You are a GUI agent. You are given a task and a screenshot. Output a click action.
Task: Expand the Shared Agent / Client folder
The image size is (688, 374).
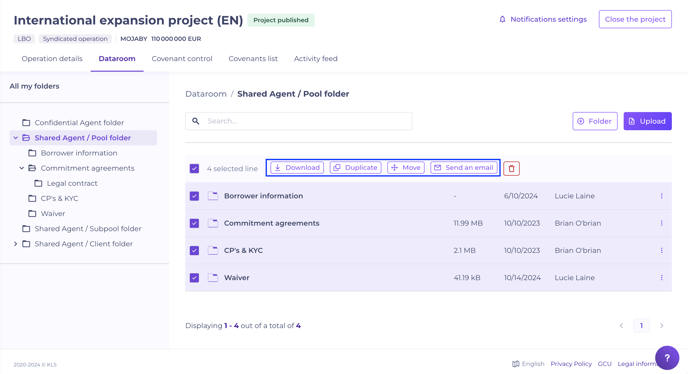coord(16,244)
